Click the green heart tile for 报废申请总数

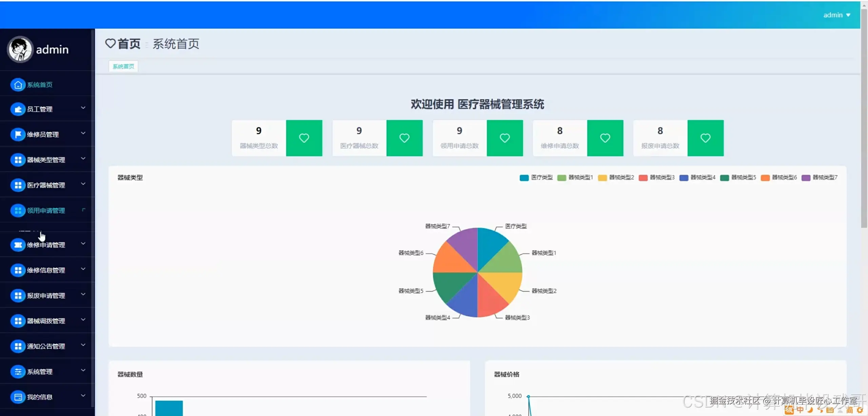(706, 138)
